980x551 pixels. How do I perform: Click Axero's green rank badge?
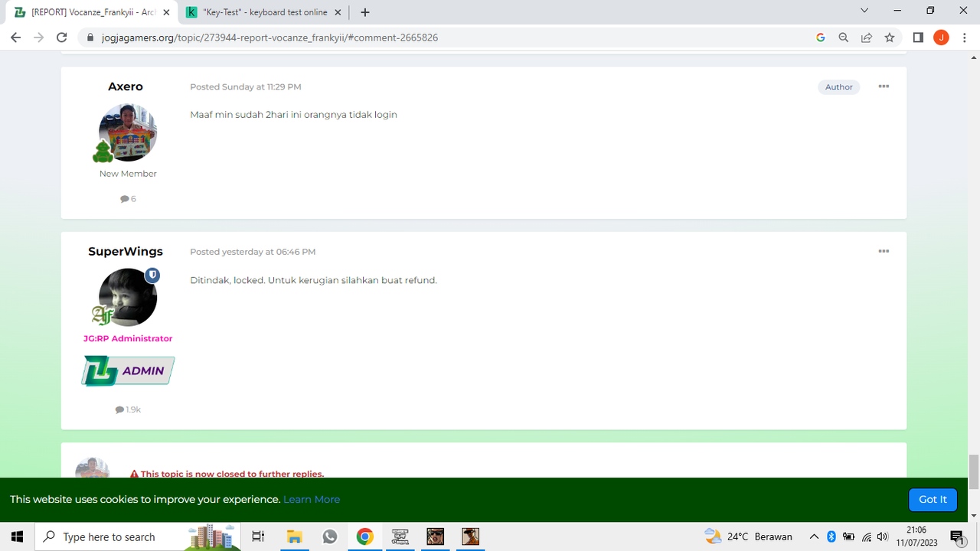click(103, 152)
